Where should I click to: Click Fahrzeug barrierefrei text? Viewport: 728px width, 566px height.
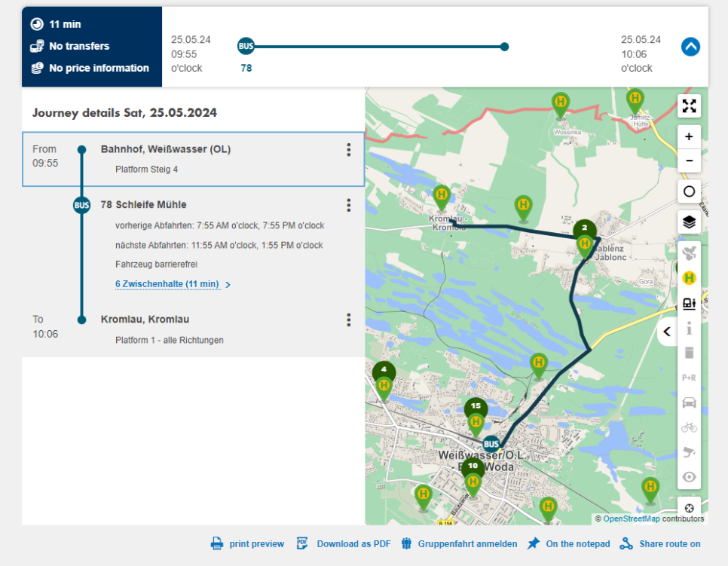(157, 265)
